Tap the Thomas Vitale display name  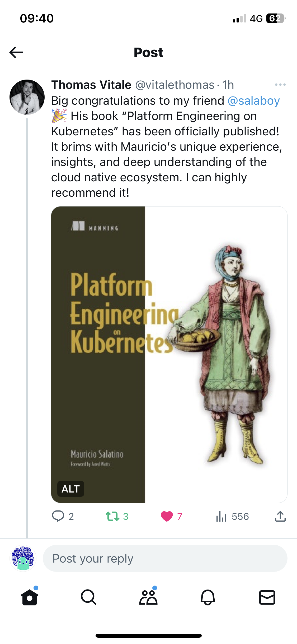[91, 85]
